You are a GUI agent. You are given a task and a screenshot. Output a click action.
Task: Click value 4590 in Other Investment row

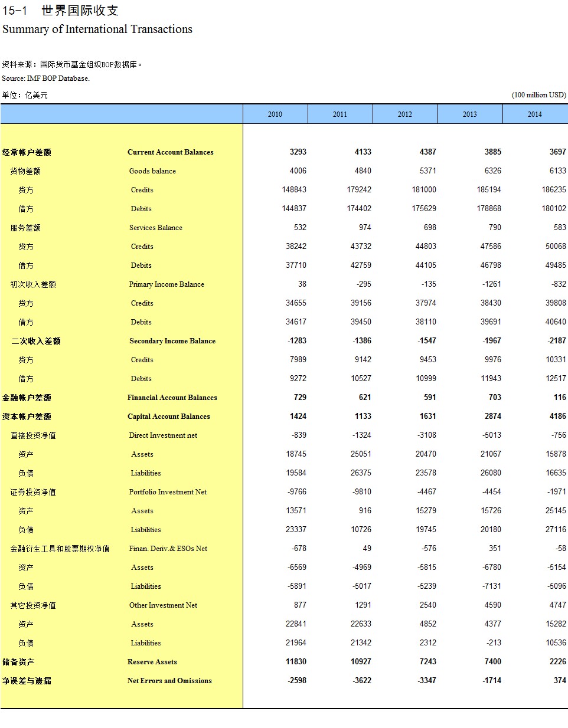pyautogui.click(x=493, y=605)
